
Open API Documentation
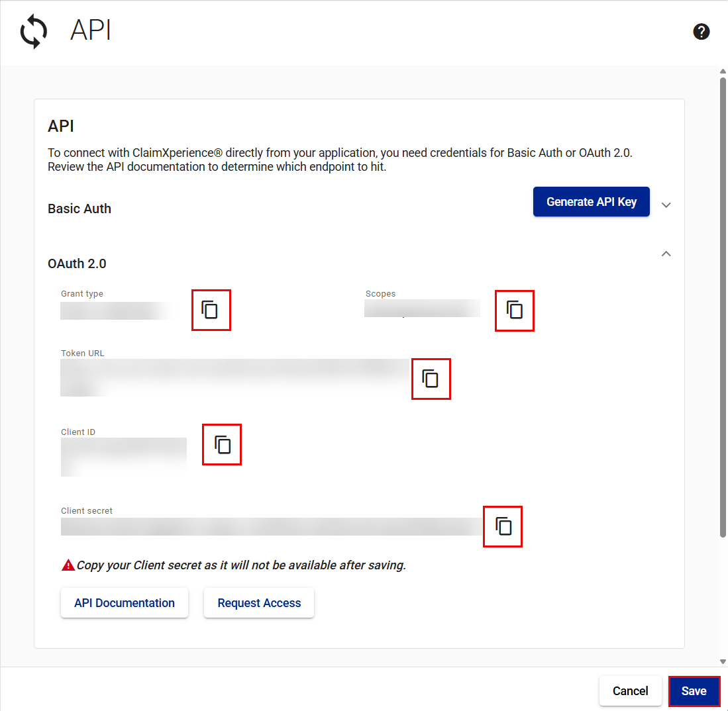(x=125, y=603)
